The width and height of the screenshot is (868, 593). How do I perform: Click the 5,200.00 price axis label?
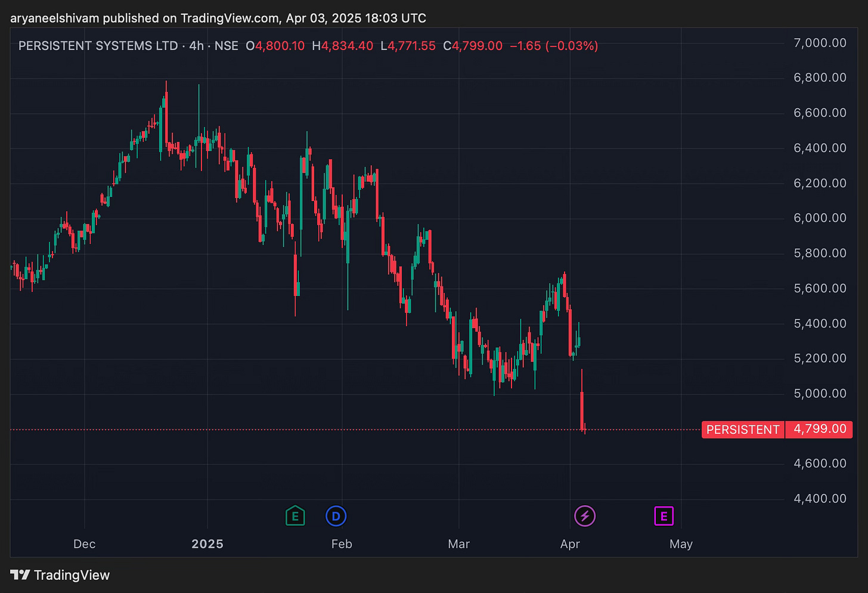point(820,358)
